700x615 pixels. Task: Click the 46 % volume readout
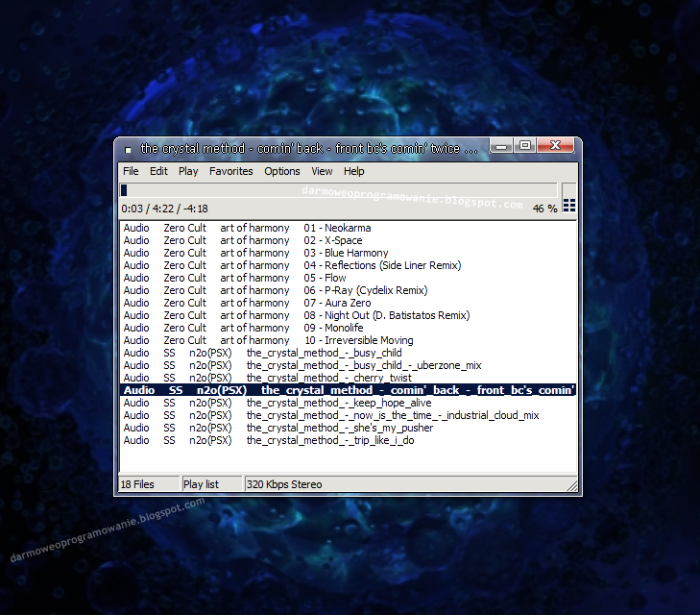click(544, 209)
